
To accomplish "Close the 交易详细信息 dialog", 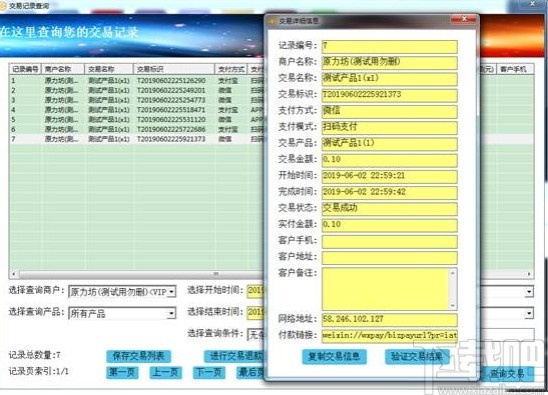I will coord(464,19).
